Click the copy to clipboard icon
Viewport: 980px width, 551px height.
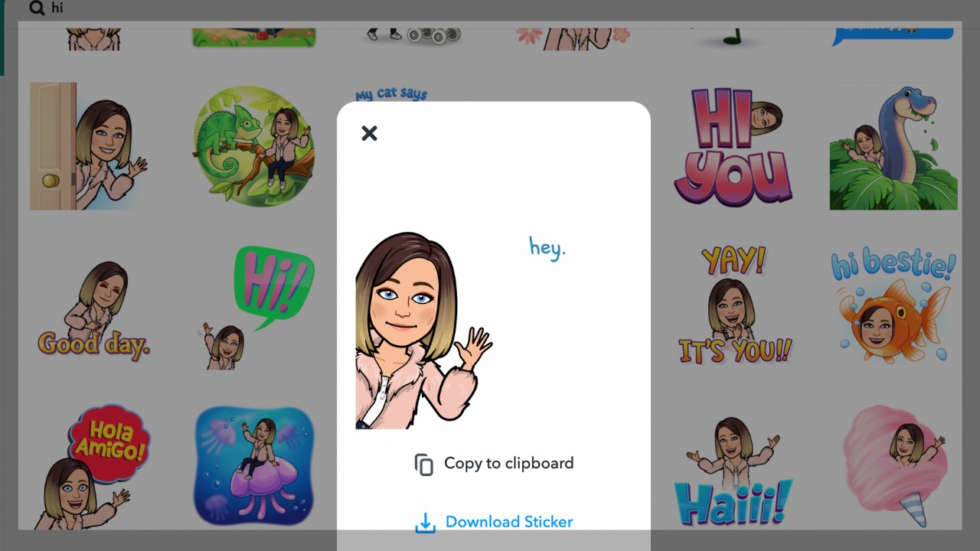[x=423, y=465]
